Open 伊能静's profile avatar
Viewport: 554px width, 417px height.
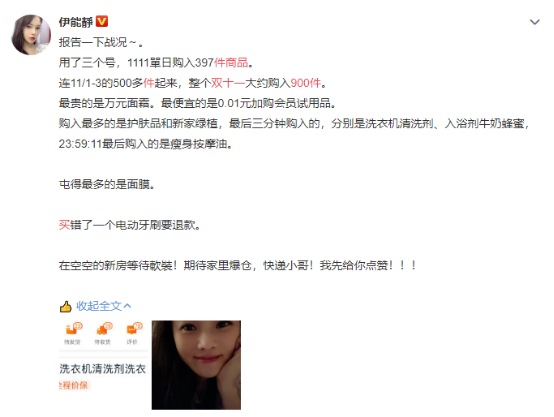point(31,35)
